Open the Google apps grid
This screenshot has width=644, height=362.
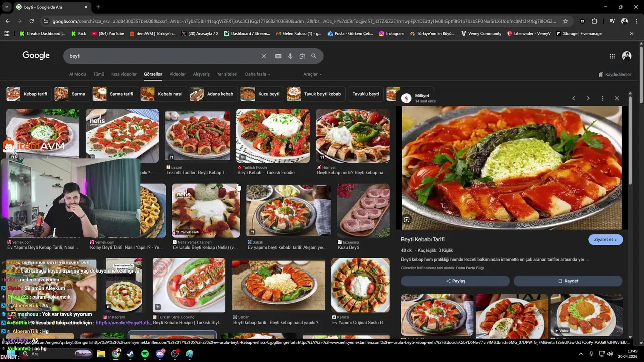(612, 56)
